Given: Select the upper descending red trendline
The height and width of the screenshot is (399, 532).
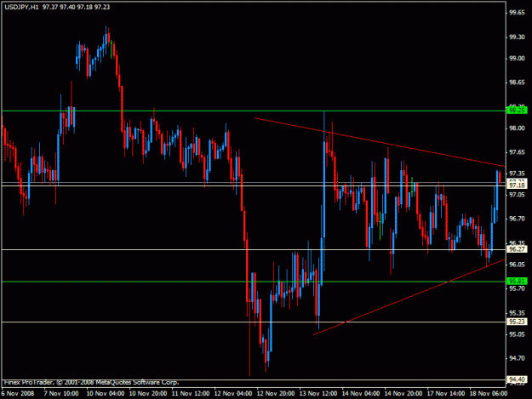Looking at the screenshot, I should [x=380, y=142].
